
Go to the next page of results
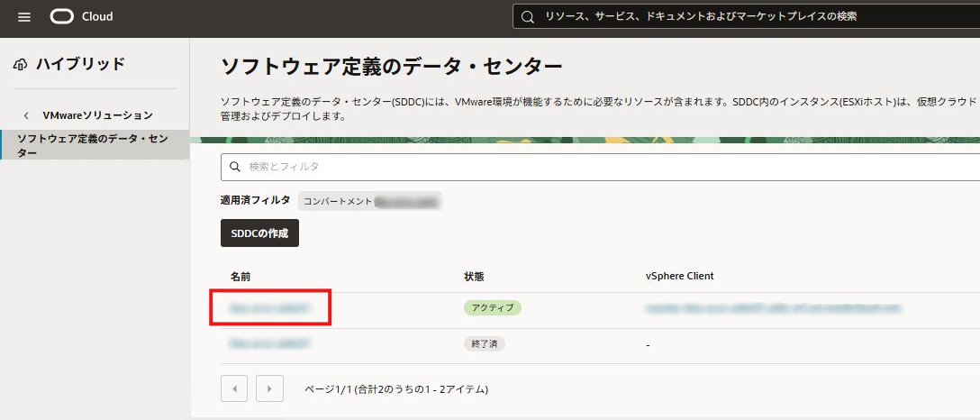point(269,388)
